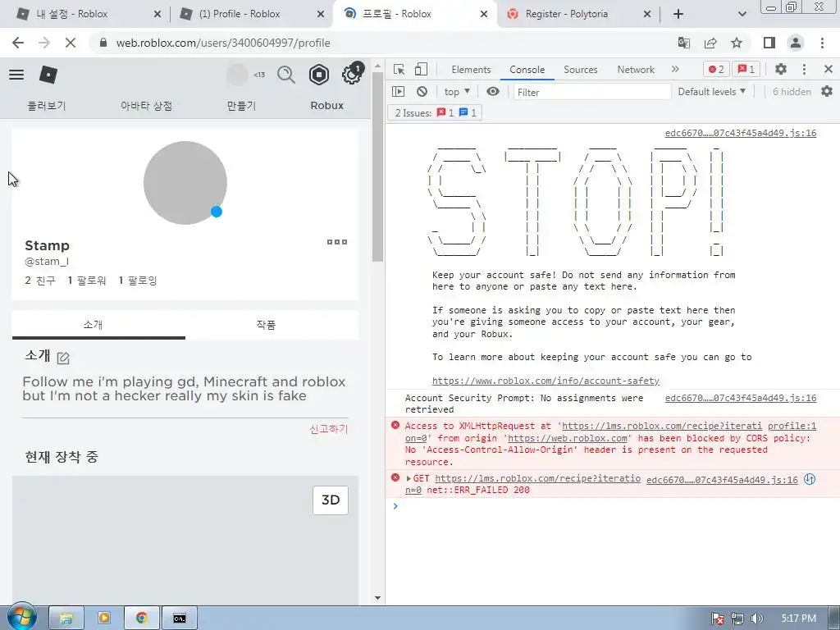
Task: Switch to the Network tab
Action: coord(636,70)
